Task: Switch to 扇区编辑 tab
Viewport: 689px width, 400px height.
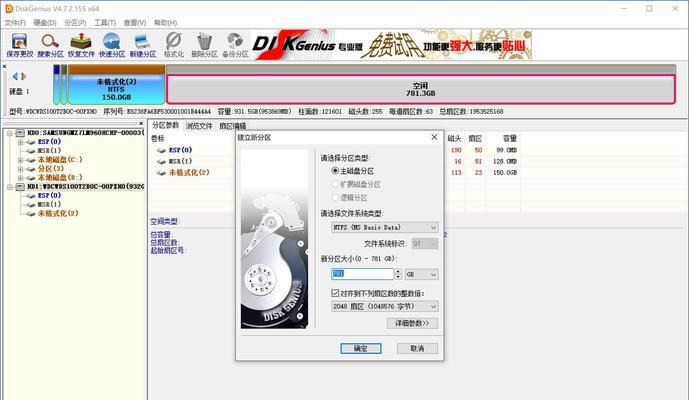Action: 232,126
